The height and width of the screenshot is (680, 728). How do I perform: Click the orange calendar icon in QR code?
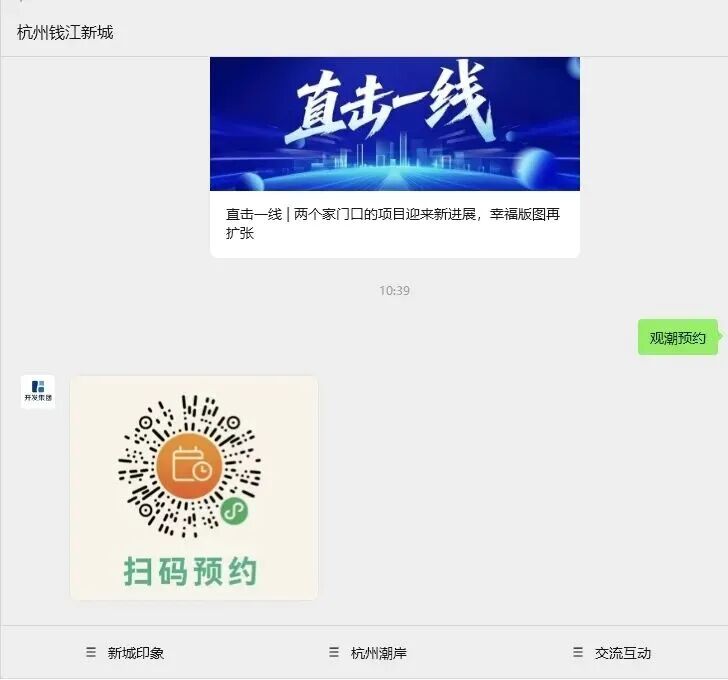(x=189, y=466)
